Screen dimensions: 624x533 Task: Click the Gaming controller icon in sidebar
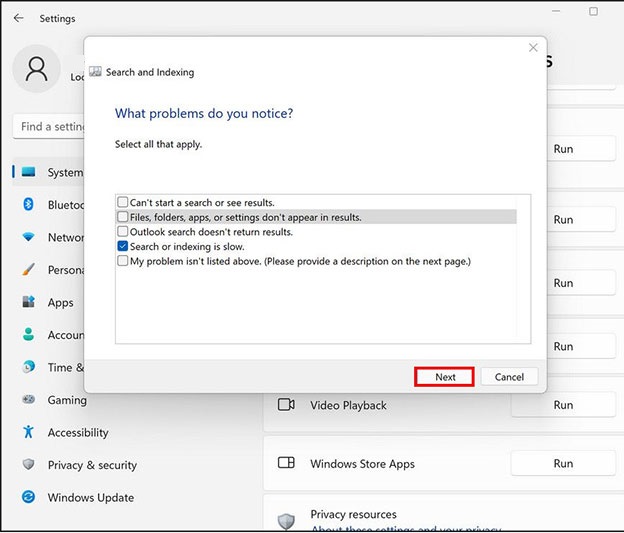coord(29,400)
